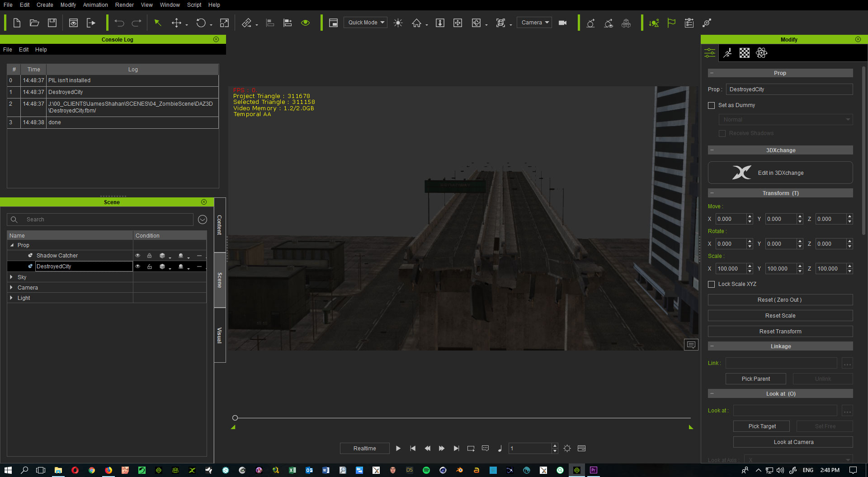868x477 pixels.
Task: Choose the Rotate tool
Action: click(201, 23)
